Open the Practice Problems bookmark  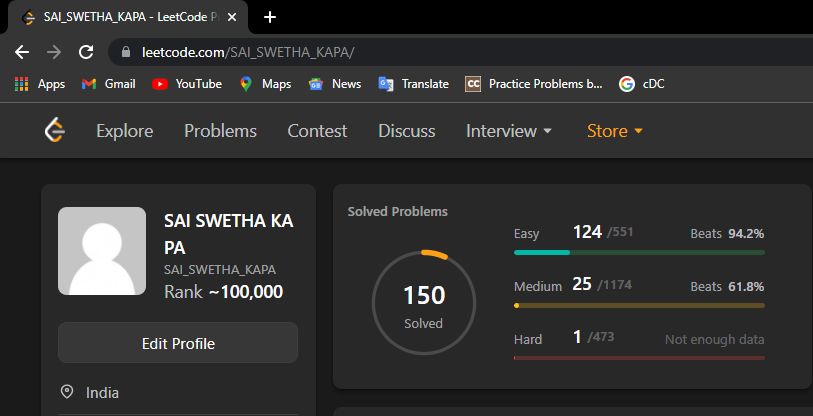[534, 84]
